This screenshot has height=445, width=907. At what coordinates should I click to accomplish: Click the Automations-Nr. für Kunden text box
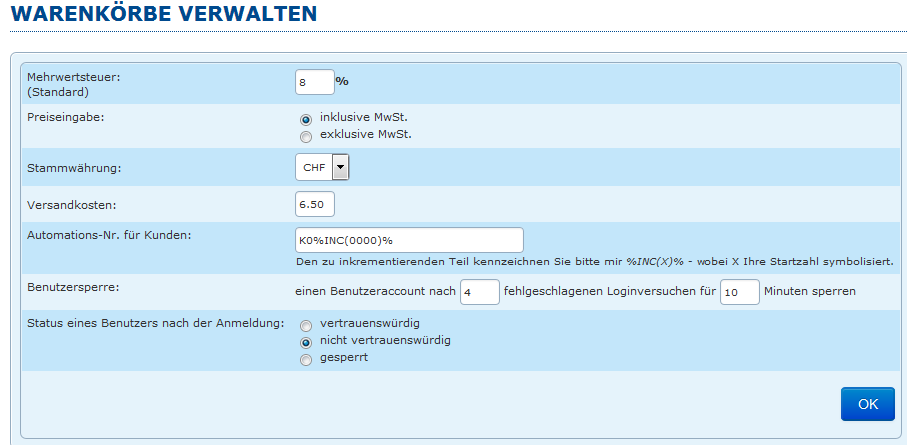point(409,241)
